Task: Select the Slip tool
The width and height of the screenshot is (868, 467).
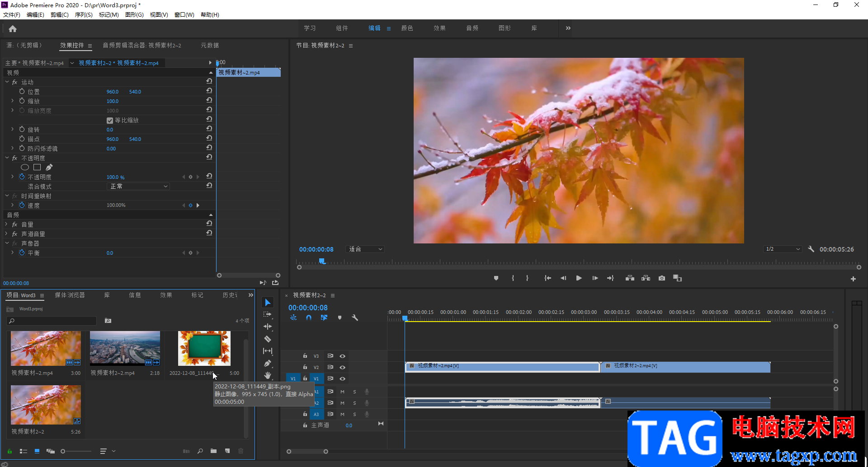Action: coord(268,351)
